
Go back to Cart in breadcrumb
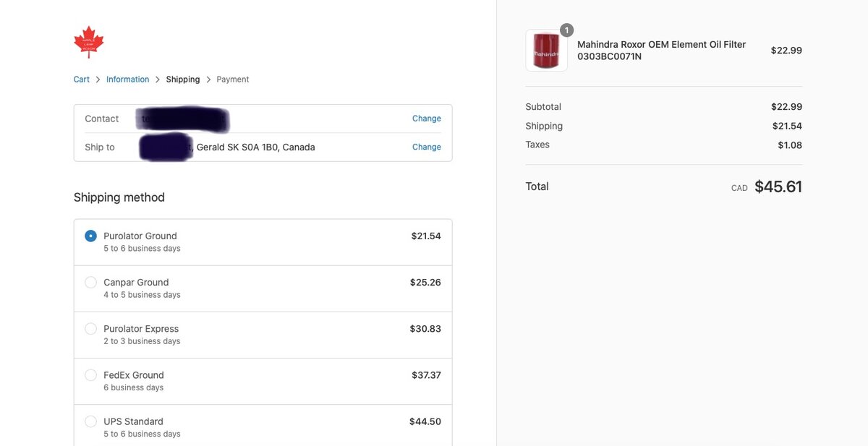(x=82, y=80)
